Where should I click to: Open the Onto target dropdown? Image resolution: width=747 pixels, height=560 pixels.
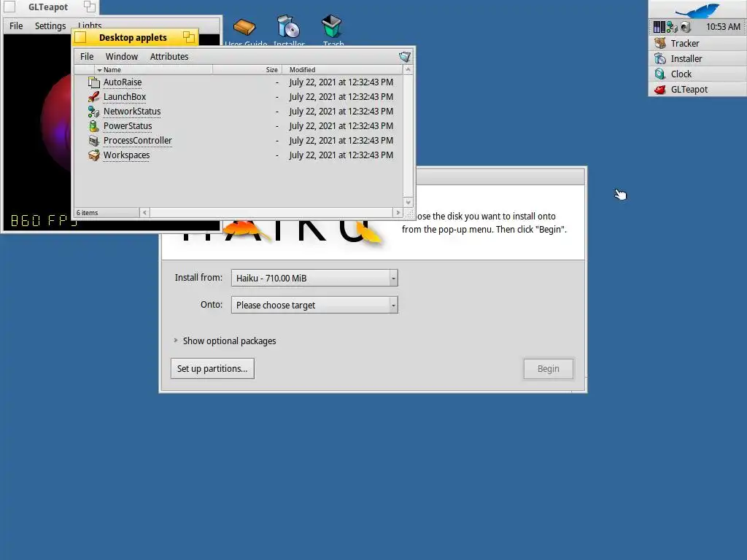[314, 305]
